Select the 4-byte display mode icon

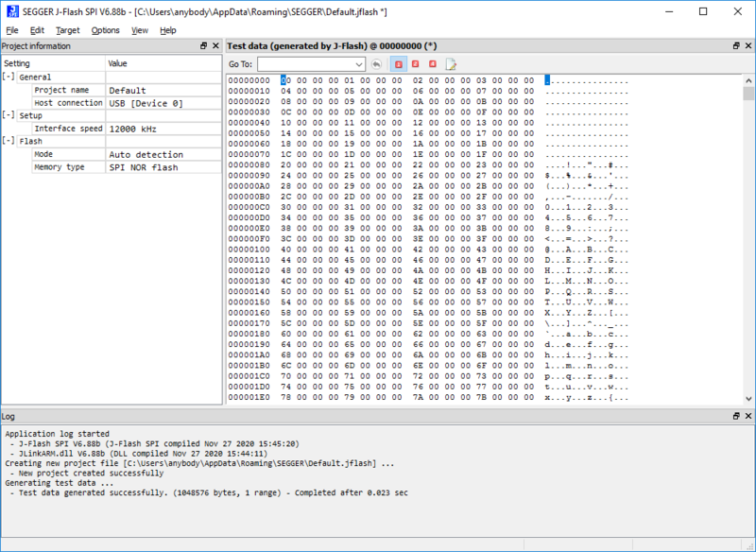click(432, 63)
